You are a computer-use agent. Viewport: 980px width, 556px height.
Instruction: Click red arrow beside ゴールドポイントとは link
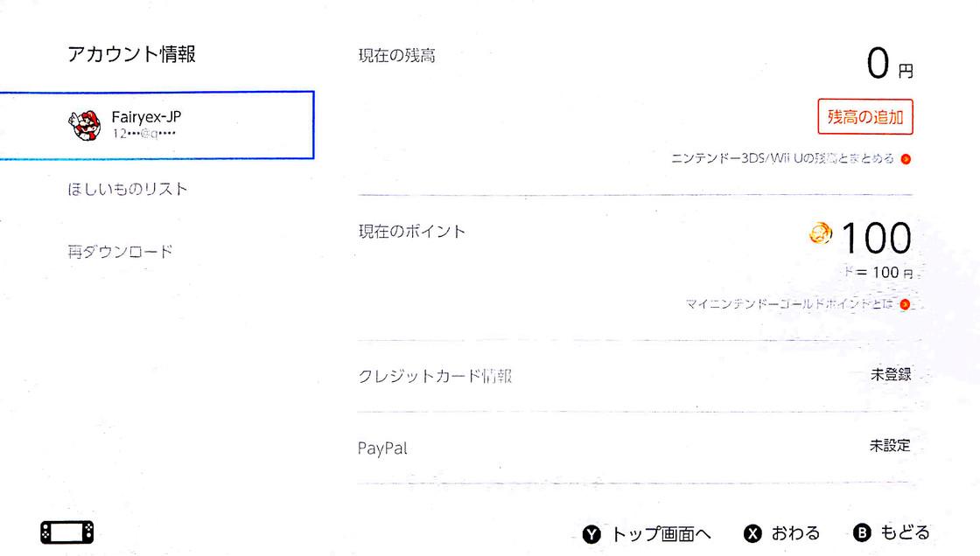[906, 305]
